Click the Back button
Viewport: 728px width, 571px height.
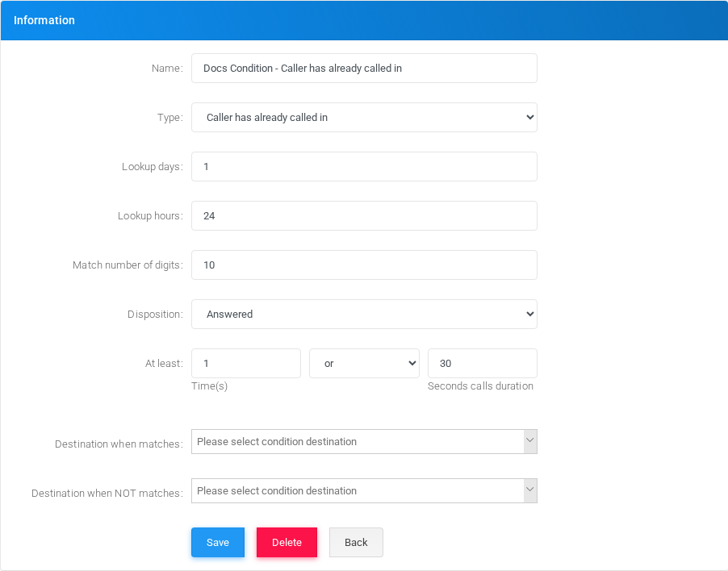click(x=356, y=542)
